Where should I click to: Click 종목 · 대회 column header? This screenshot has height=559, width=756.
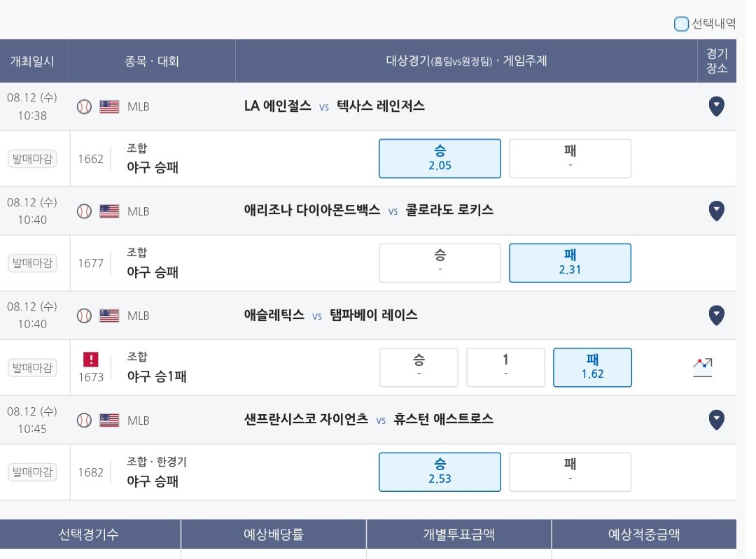pyautogui.click(x=152, y=61)
